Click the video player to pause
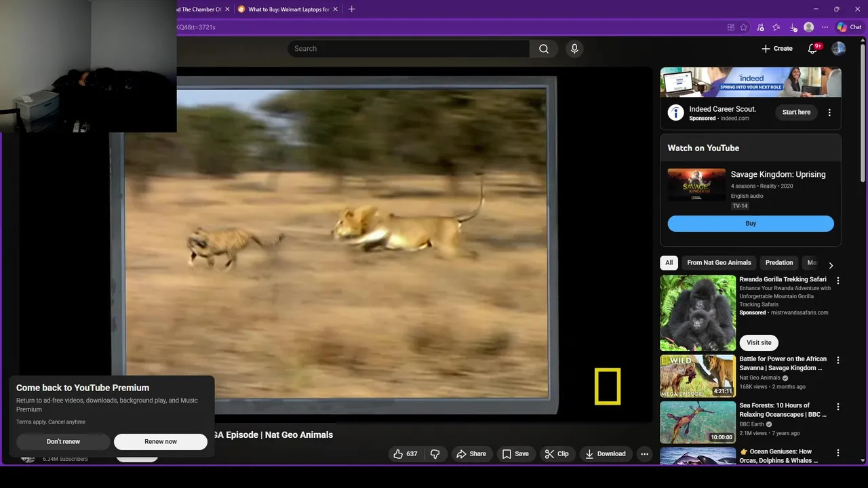Viewport: 868px width, 488px height. click(336, 244)
